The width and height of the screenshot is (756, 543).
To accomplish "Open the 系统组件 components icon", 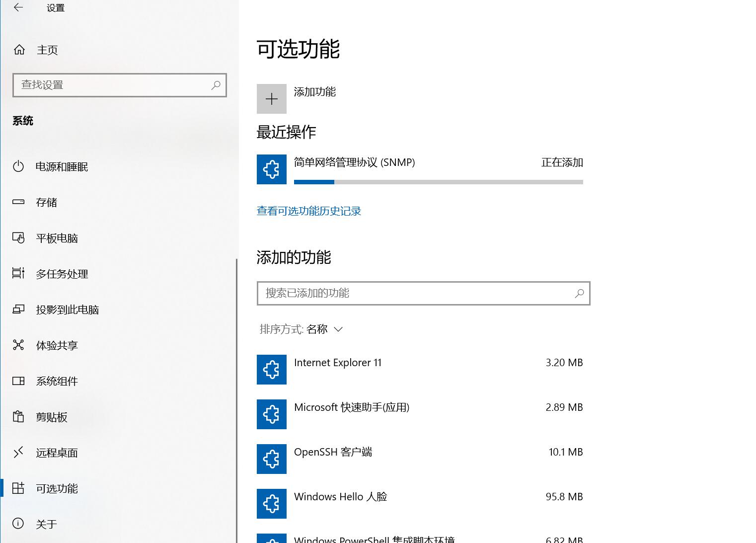I will pos(18,381).
